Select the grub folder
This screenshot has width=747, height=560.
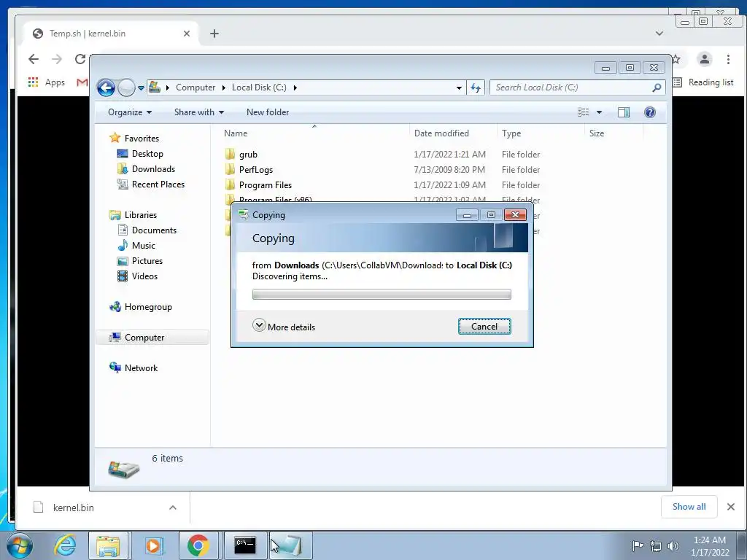(248, 155)
